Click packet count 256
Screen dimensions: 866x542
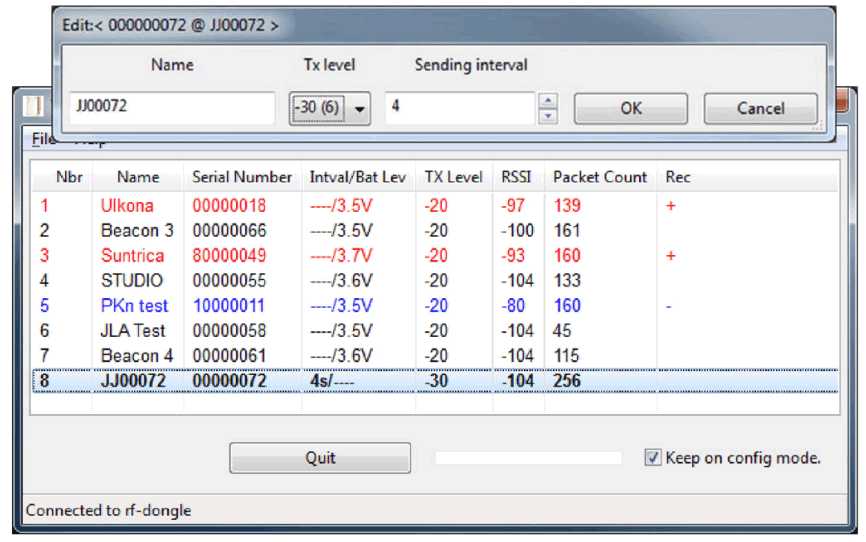[x=567, y=381]
